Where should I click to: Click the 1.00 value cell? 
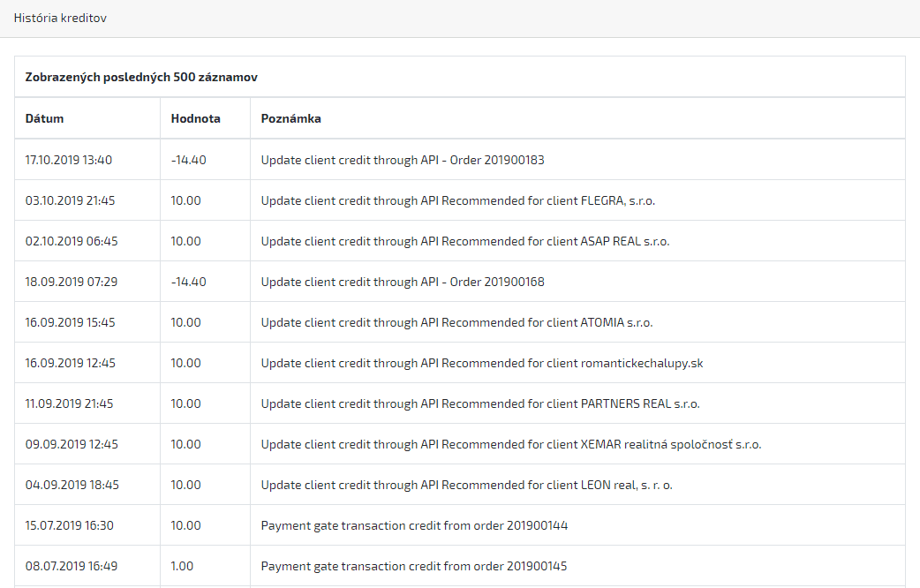tap(182, 566)
